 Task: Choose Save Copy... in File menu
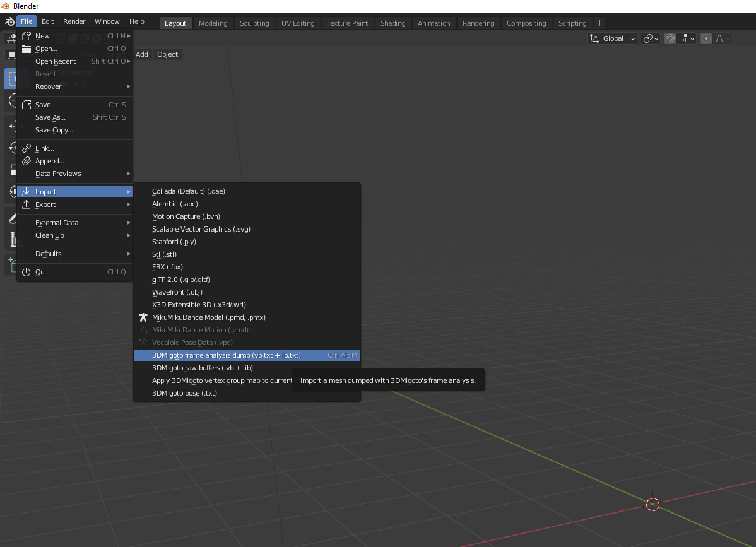(74, 130)
